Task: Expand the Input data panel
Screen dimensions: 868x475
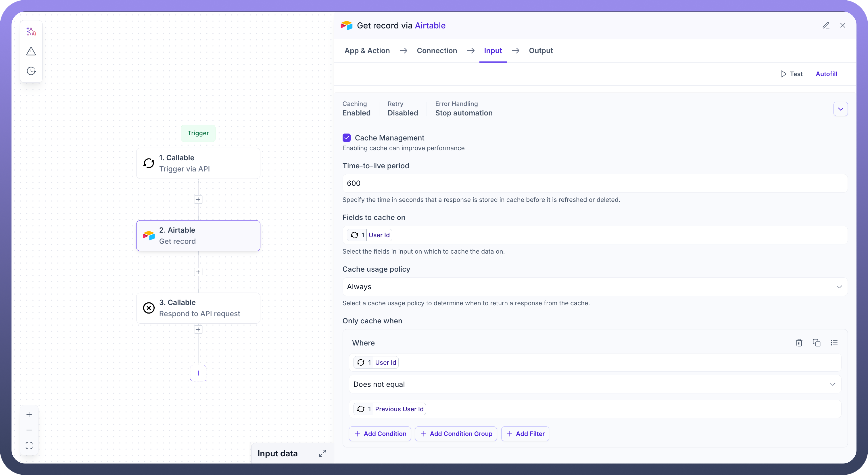Action: (x=322, y=453)
